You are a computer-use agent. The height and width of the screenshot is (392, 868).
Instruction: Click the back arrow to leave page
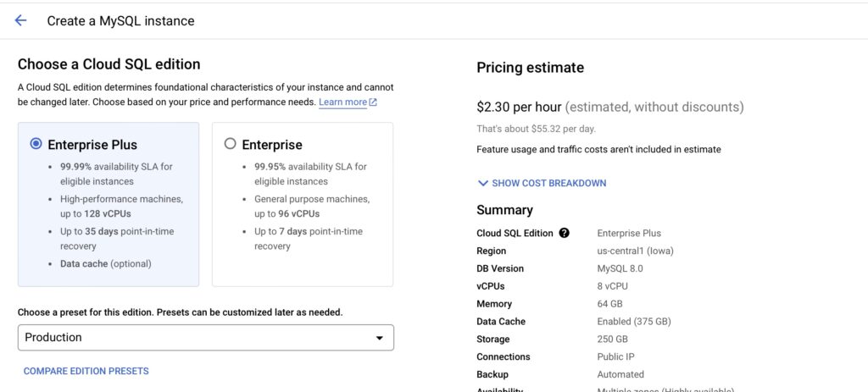pos(20,20)
